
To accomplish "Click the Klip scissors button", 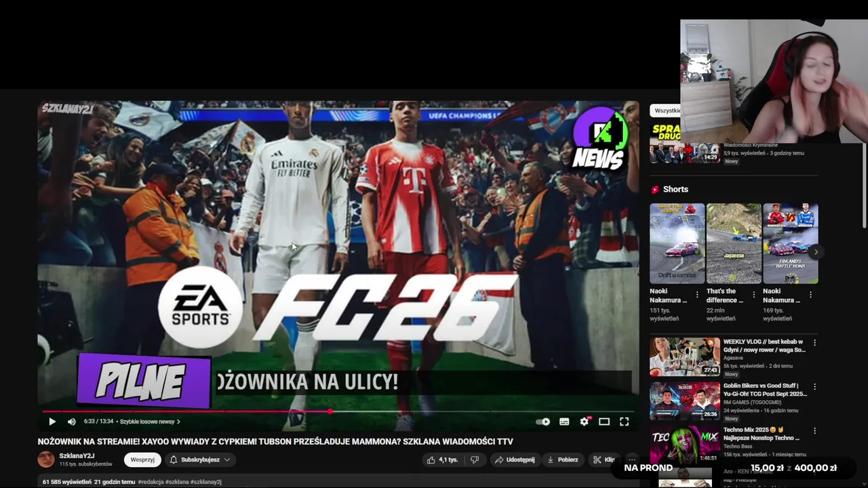I will [604, 460].
